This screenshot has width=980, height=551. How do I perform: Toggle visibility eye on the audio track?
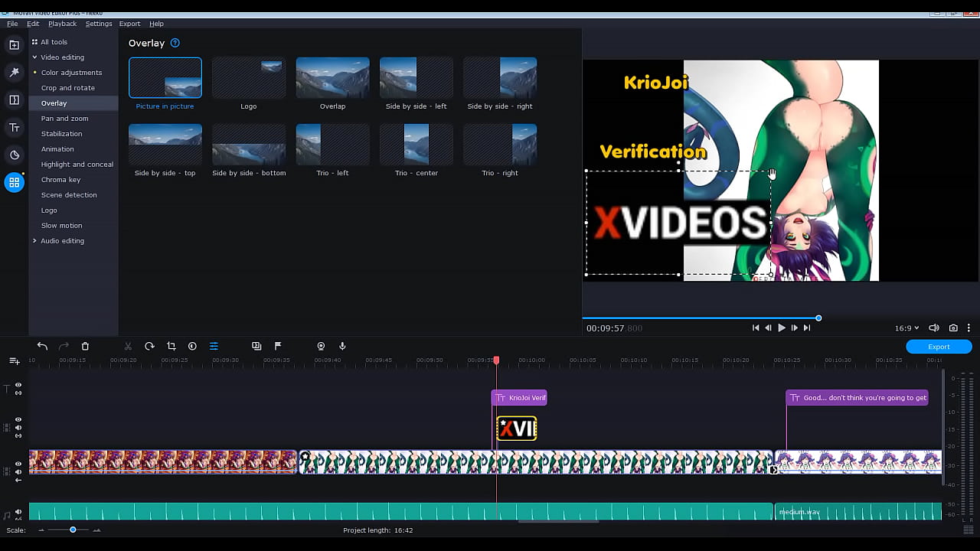tap(18, 513)
